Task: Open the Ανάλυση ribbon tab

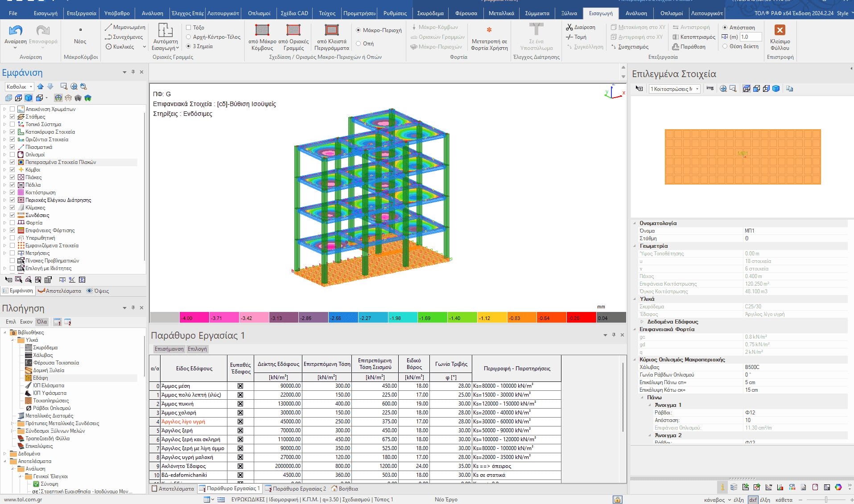Action: (636, 13)
